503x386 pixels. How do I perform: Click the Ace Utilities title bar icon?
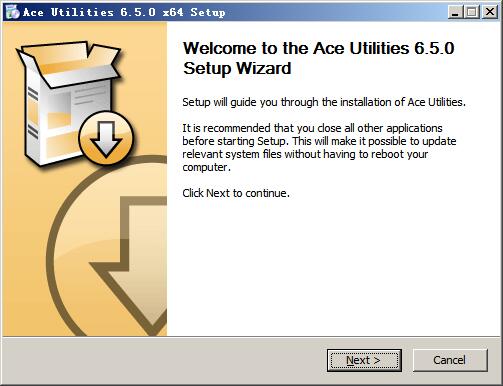[13, 12]
